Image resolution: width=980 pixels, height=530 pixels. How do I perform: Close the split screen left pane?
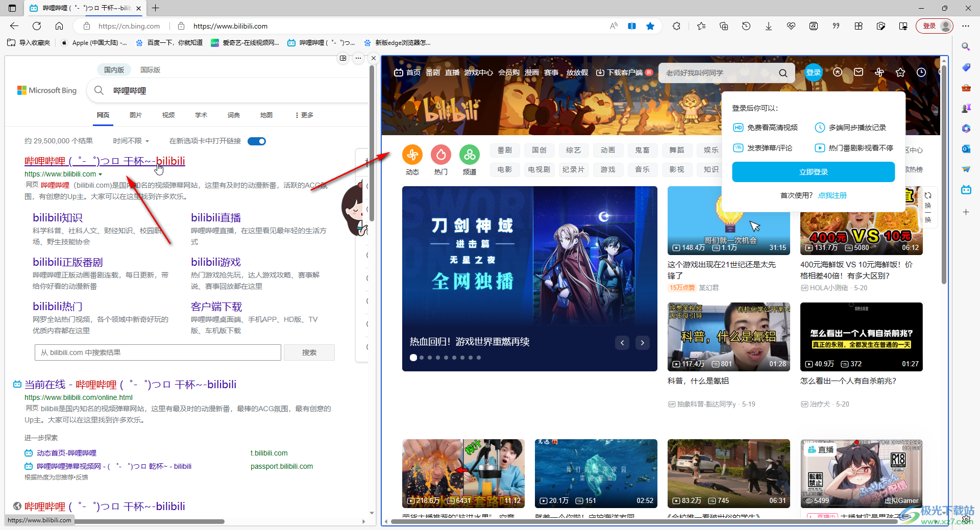click(374, 58)
